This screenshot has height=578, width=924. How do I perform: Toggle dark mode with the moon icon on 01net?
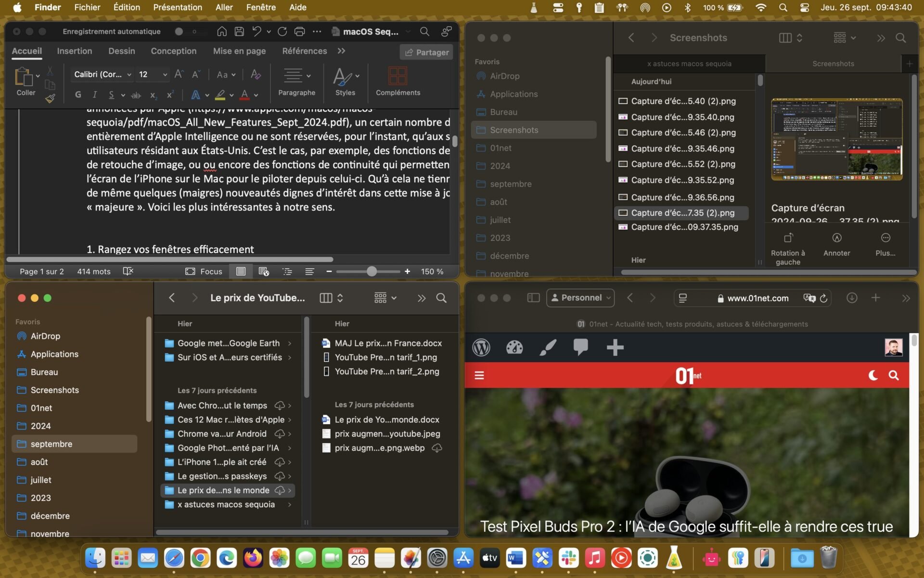tap(873, 375)
